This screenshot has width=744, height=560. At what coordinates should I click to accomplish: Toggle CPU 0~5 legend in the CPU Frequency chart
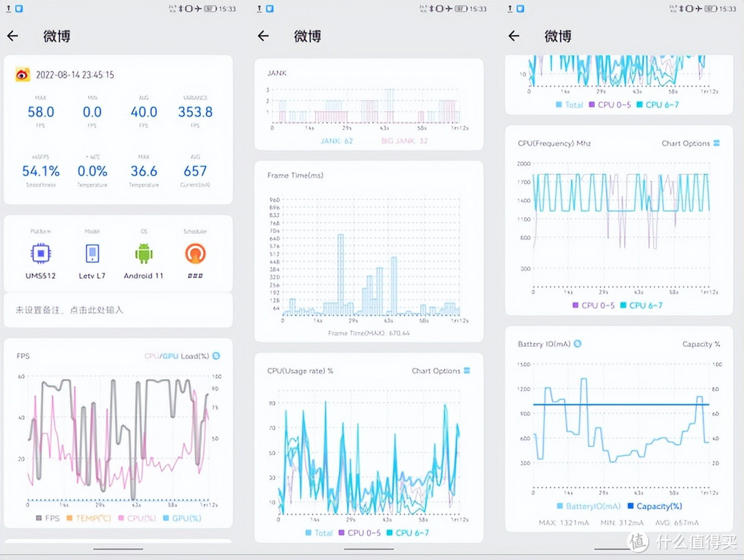click(x=594, y=305)
